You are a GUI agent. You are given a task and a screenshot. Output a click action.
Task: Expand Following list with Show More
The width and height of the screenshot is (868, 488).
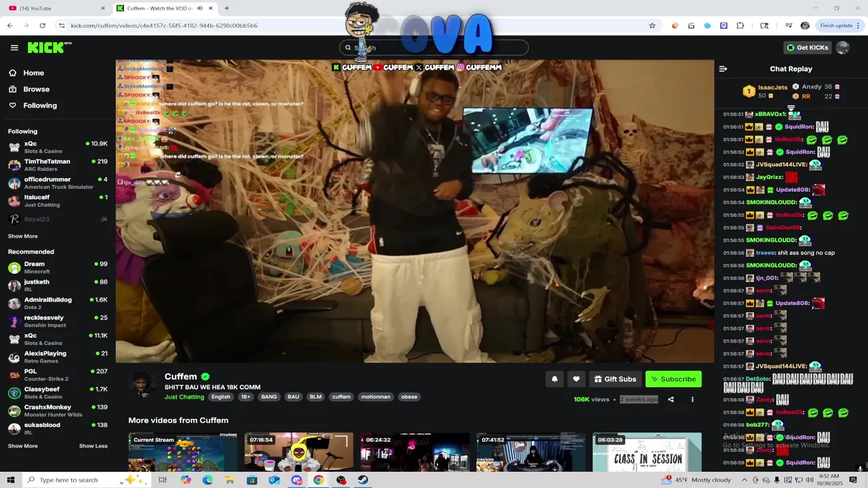pyautogui.click(x=22, y=236)
